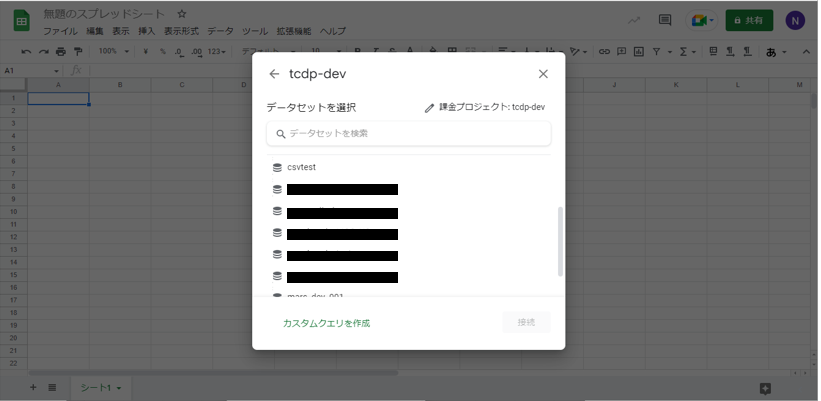Open the comment history icon
Screen dimensions: 821x401
[665, 20]
